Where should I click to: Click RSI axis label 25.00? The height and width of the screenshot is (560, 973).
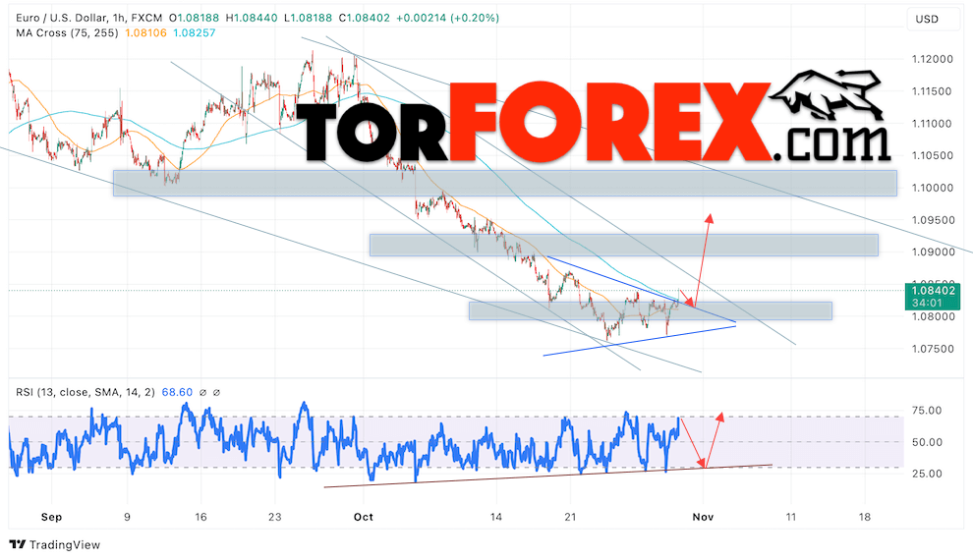[927, 474]
